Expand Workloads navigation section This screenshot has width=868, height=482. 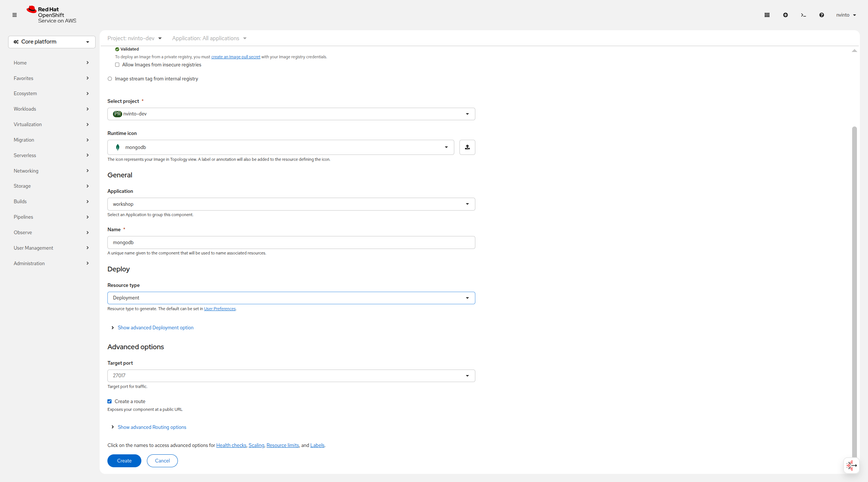(x=52, y=109)
